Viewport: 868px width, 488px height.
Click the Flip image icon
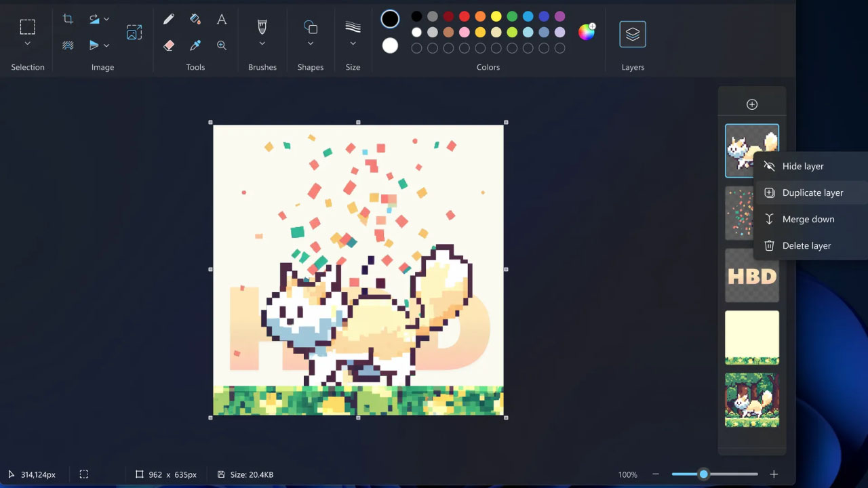coord(94,45)
